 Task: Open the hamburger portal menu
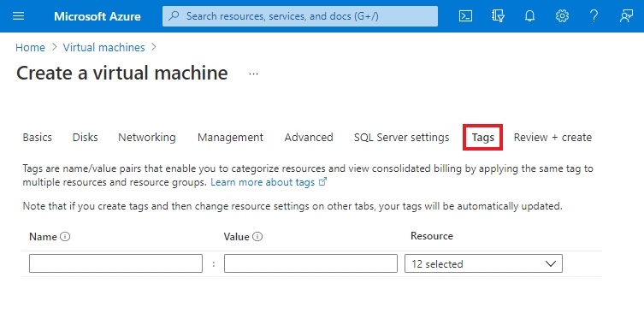(x=19, y=16)
